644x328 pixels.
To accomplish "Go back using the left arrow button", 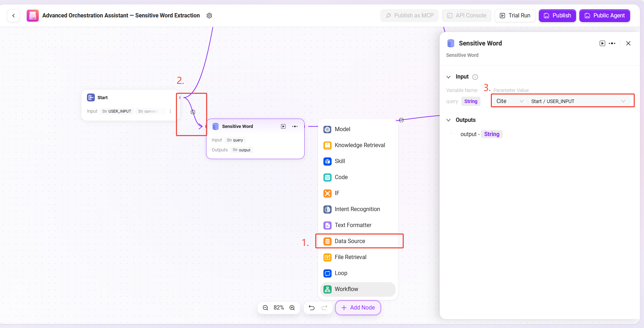I will (14, 16).
